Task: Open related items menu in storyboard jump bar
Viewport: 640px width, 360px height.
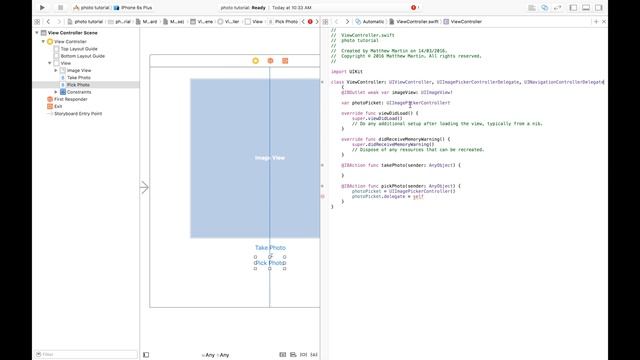Action: tap(37, 22)
